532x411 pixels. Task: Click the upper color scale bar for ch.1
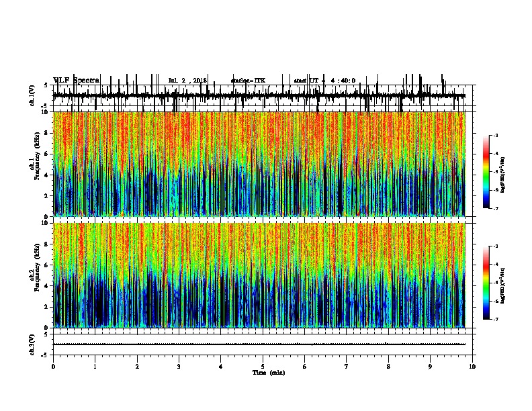(x=486, y=172)
